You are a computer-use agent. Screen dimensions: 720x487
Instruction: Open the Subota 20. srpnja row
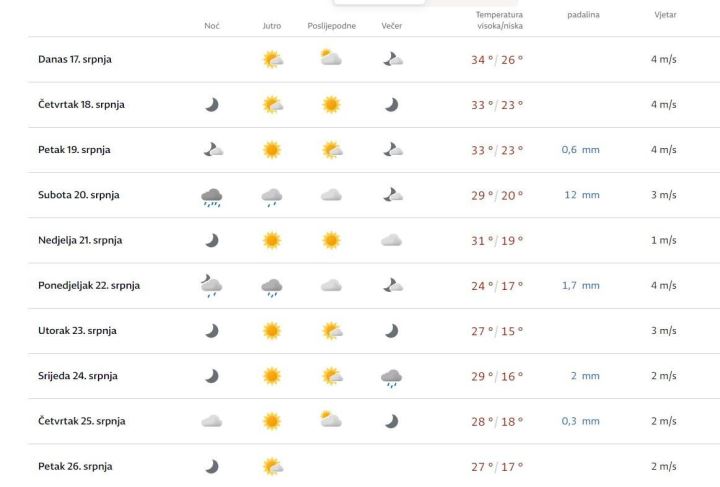pyautogui.click(x=374, y=195)
